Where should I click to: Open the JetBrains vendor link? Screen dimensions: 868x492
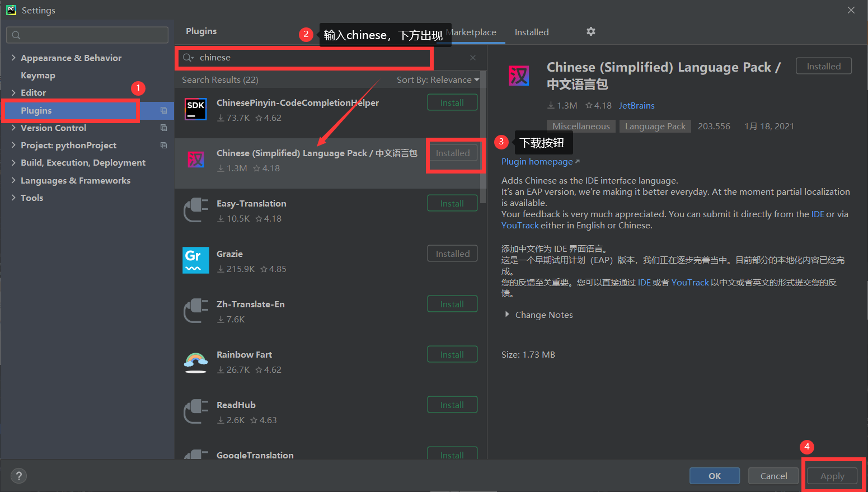636,105
